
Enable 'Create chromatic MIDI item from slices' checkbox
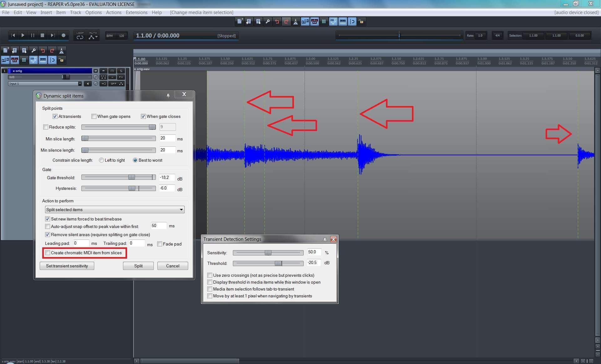tap(48, 253)
